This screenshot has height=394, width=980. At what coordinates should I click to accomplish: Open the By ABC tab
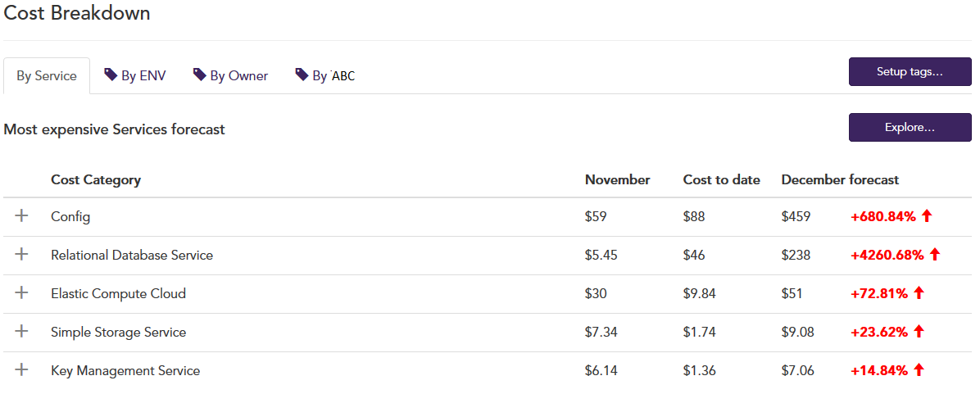pyautogui.click(x=325, y=75)
